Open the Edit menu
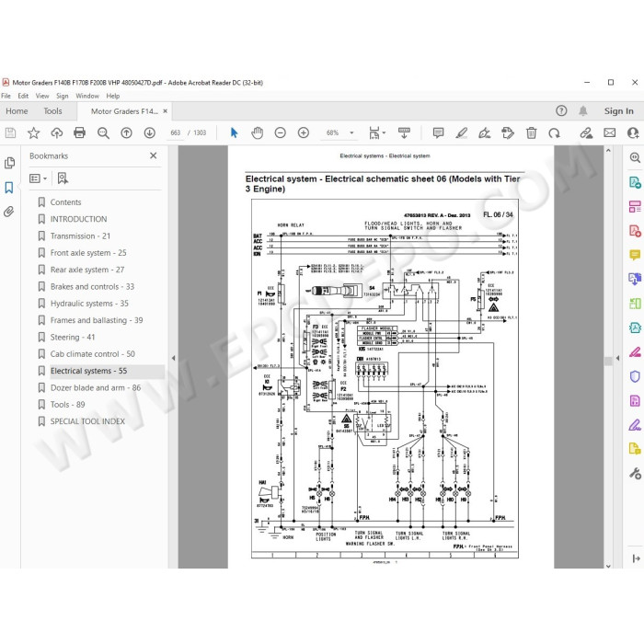The width and height of the screenshot is (644, 644). point(23,96)
